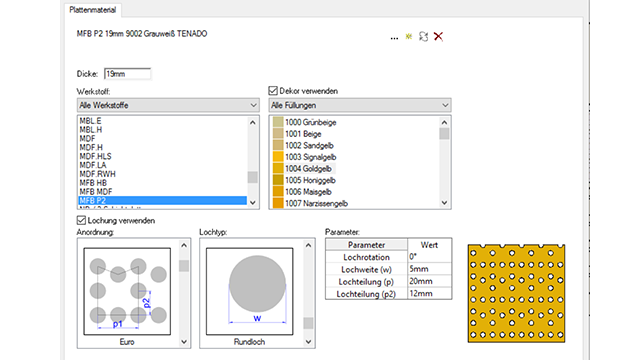Choose the 1005 Honiggelb color swatch

[x=278, y=180]
